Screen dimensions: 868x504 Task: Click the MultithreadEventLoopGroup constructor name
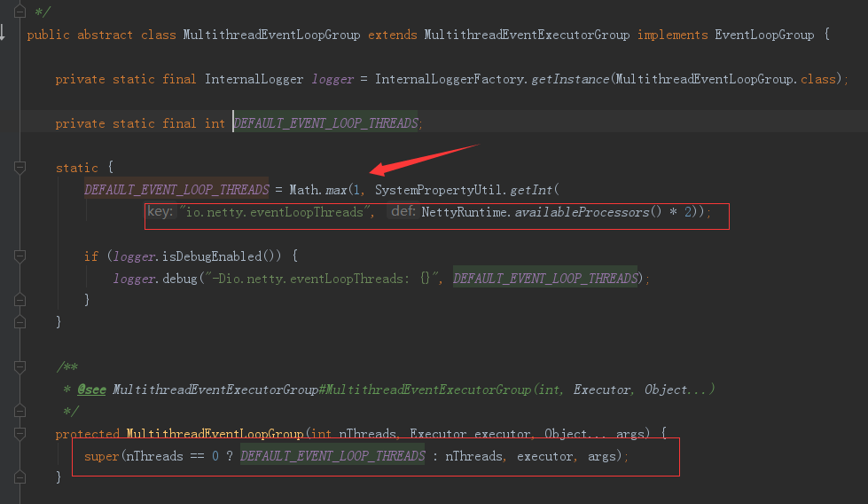pos(215,434)
